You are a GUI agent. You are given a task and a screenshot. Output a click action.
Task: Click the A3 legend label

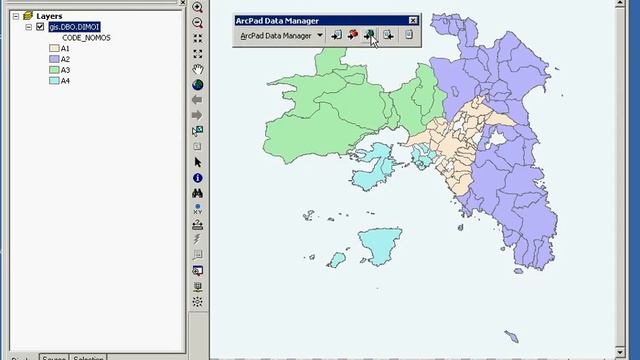pyautogui.click(x=65, y=70)
